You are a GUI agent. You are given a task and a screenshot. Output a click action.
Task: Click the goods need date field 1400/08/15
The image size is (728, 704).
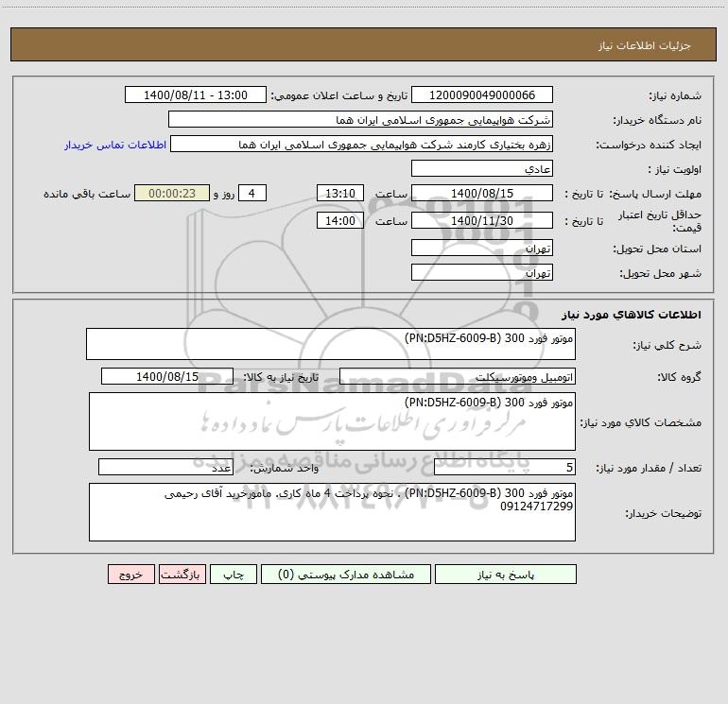coord(167,376)
